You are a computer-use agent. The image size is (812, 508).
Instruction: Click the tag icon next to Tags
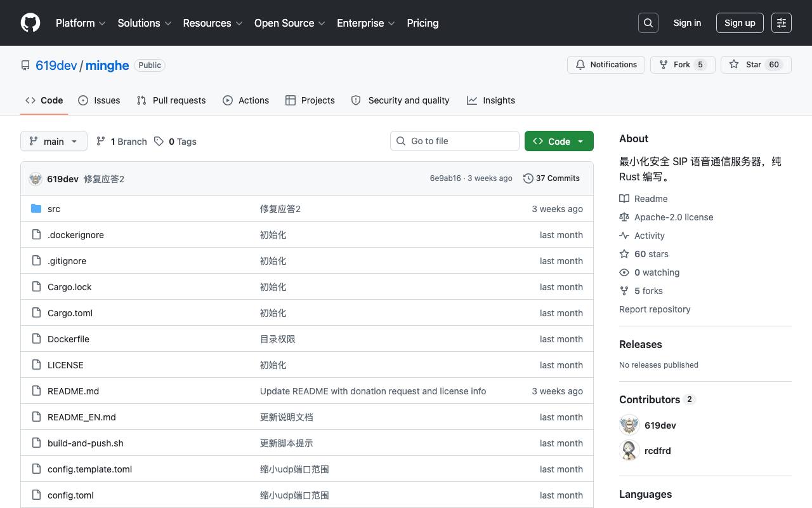coord(159,142)
